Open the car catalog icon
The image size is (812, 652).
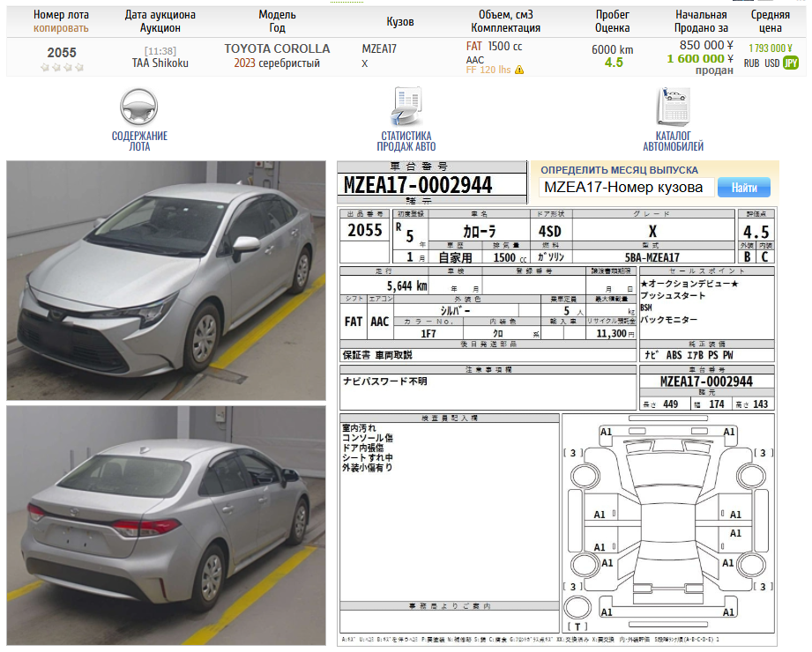[x=673, y=107]
